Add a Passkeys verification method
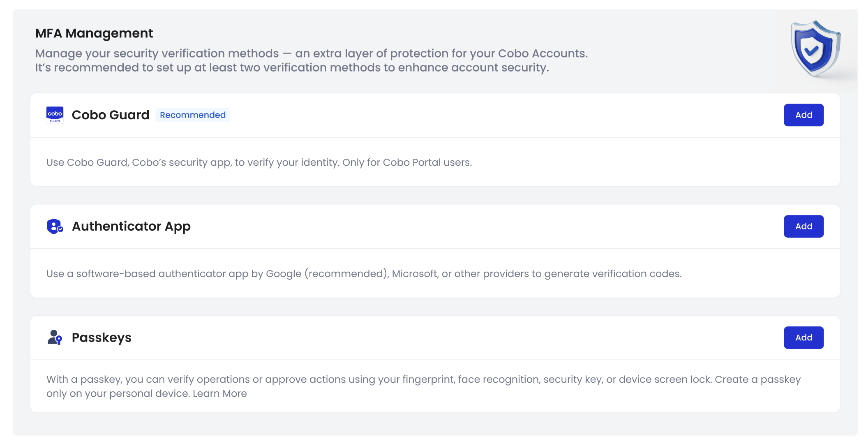 click(803, 338)
